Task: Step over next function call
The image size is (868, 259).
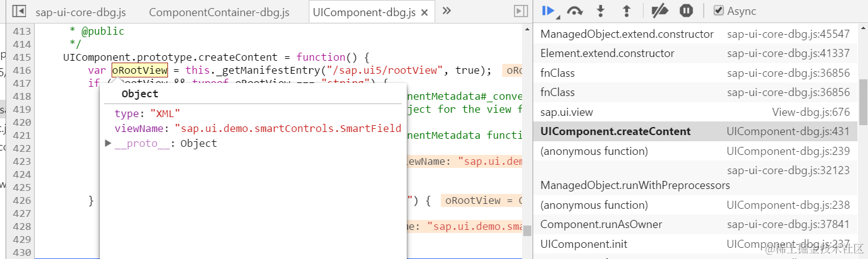Action: (x=575, y=11)
